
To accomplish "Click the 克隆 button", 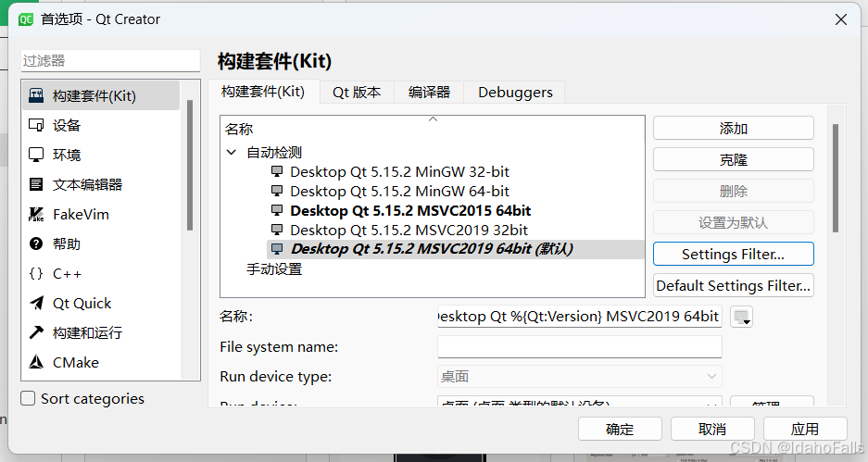I will (734, 160).
